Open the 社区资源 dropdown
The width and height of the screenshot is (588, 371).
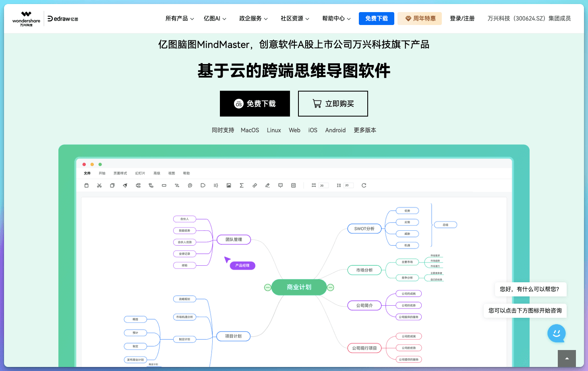tap(295, 19)
